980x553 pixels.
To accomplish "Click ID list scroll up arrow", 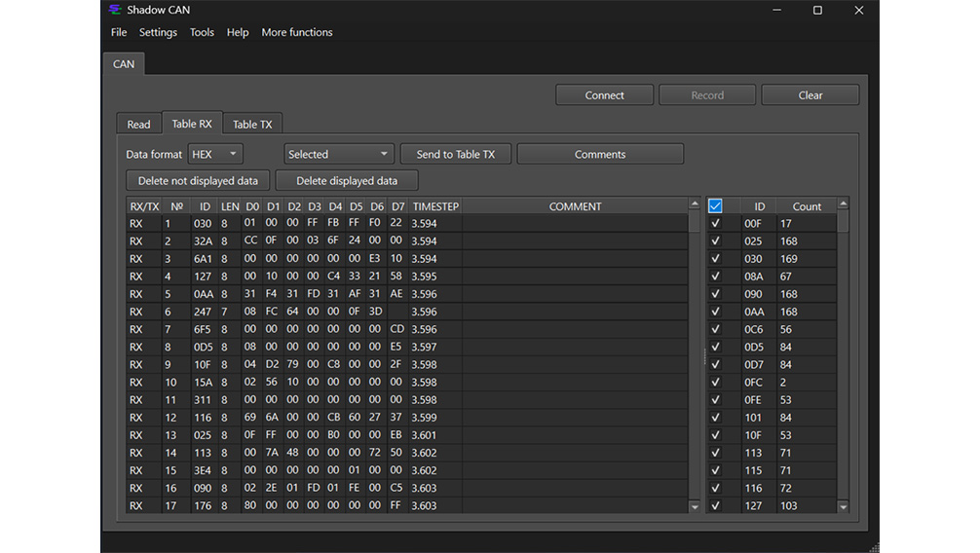I will pyautogui.click(x=843, y=204).
